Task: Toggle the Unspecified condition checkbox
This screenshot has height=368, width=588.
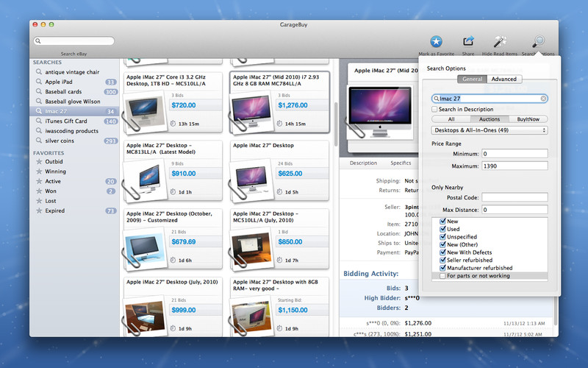Action: (x=442, y=237)
